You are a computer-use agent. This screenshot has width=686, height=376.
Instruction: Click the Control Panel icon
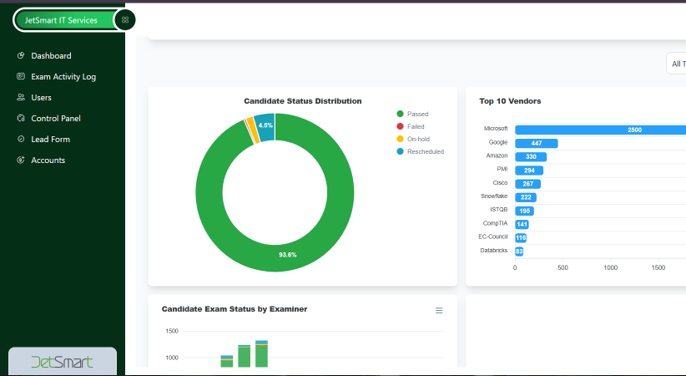point(21,118)
